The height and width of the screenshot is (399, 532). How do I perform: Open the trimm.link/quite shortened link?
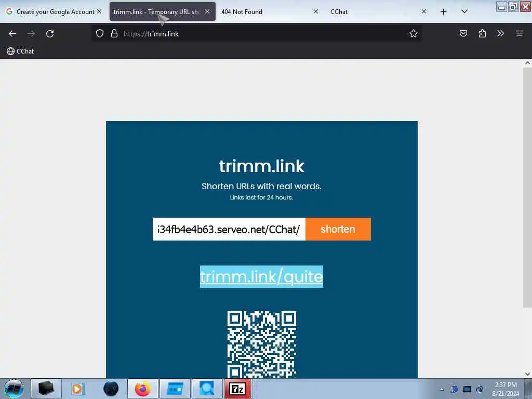(x=262, y=276)
